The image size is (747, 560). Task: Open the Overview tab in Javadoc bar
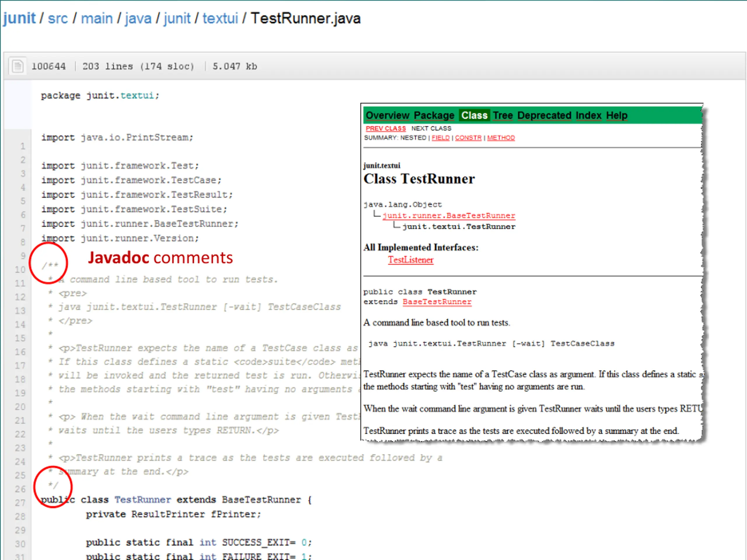[x=387, y=116]
